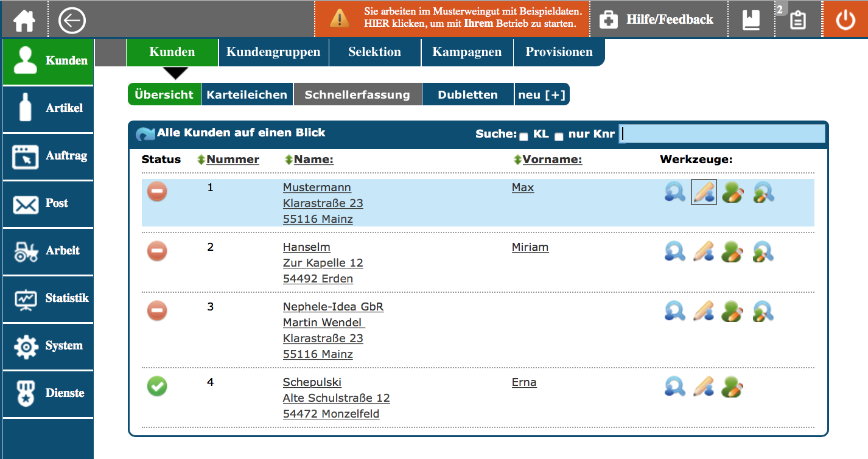Sort customer list by Nummer column

[233, 159]
